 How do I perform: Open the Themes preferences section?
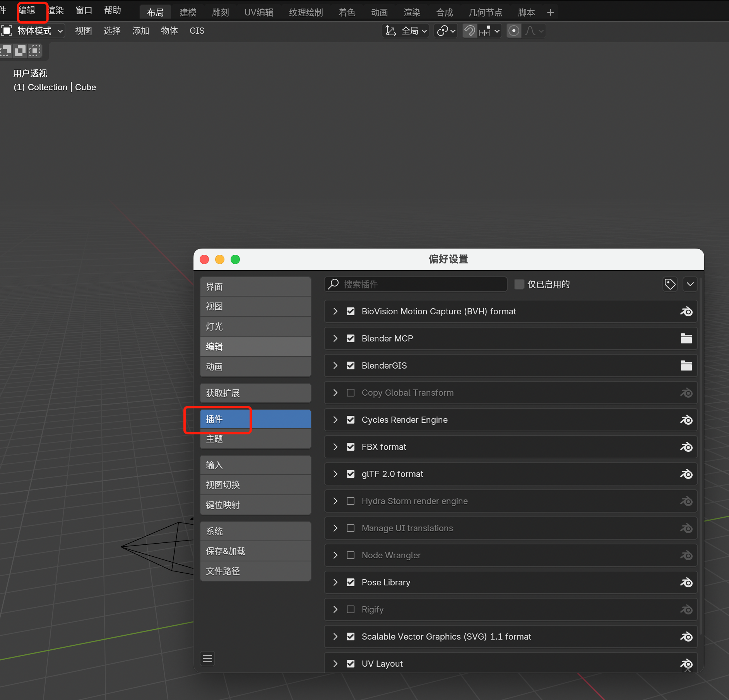tap(255, 439)
